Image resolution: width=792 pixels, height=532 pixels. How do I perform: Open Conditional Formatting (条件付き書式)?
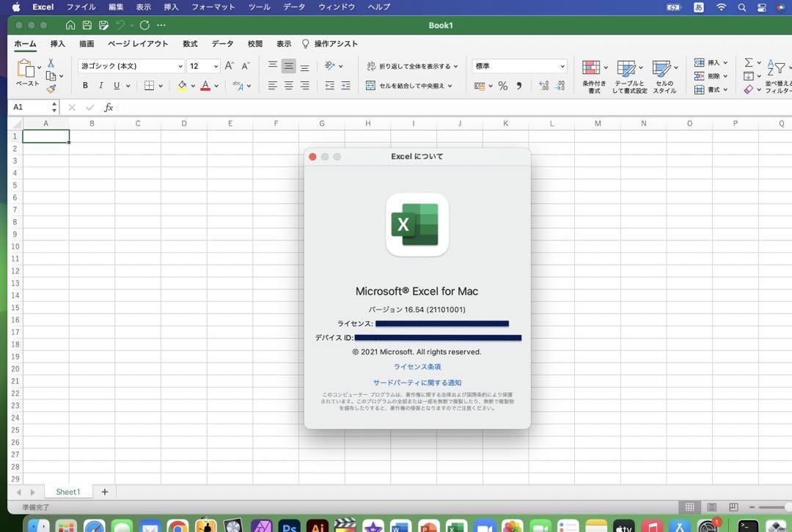594,76
